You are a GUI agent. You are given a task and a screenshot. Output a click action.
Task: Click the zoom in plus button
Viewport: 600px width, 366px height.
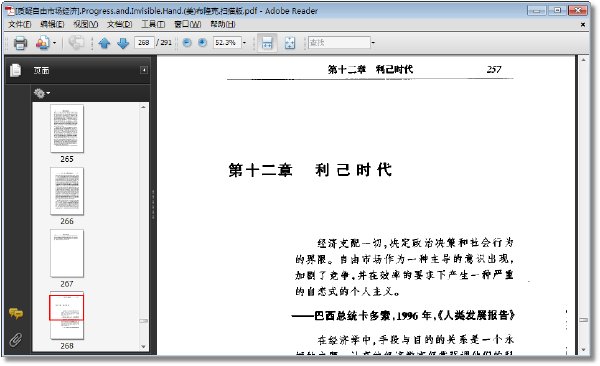coord(202,42)
